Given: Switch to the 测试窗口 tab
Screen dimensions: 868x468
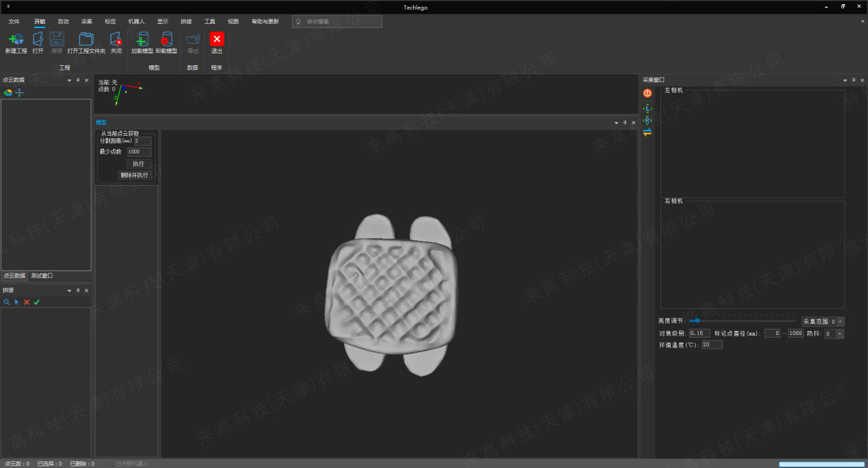Looking at the screenshot, I should click(x=42, y=276).
